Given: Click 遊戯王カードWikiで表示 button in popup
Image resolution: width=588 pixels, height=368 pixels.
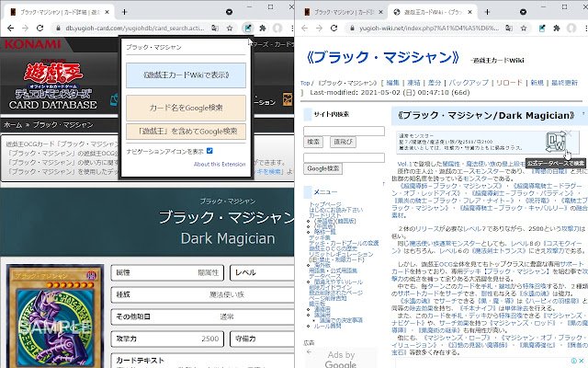Looking at the screenshot, I should [x=186, y=75].
